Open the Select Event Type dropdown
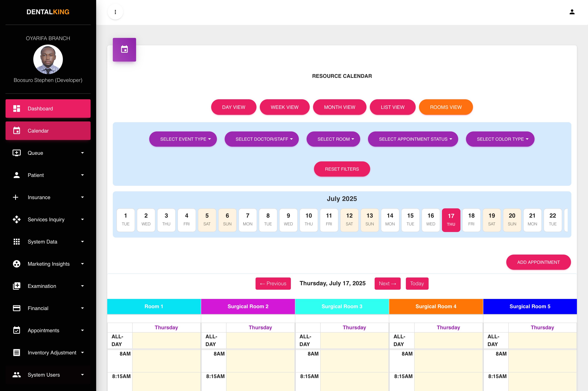 point(183,139)
